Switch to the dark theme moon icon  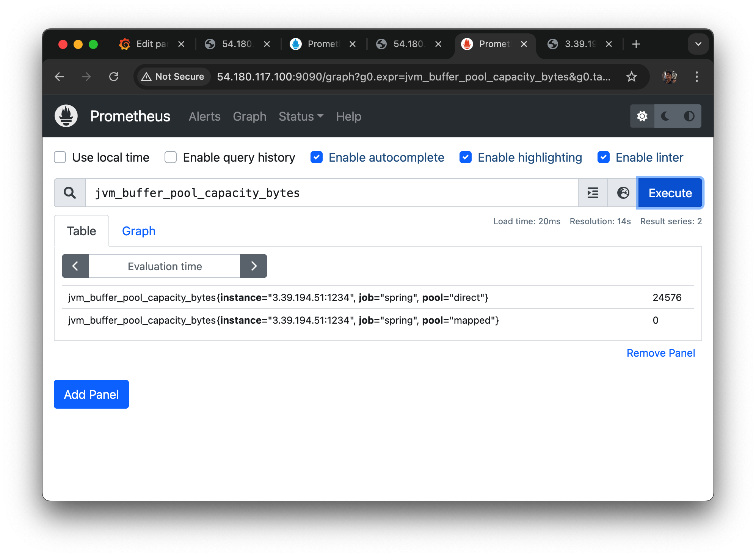tap(665, 116)
